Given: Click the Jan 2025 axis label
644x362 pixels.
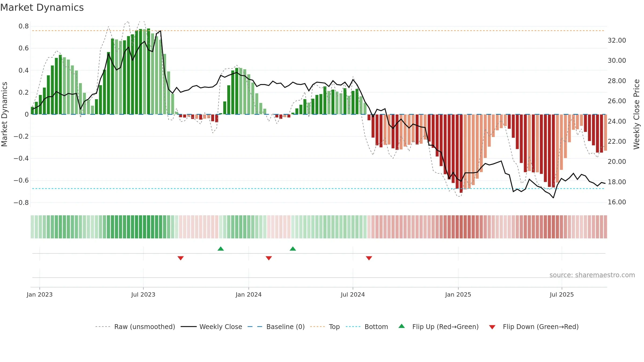Looking at the screenshot, I should (x=458, y=294).
